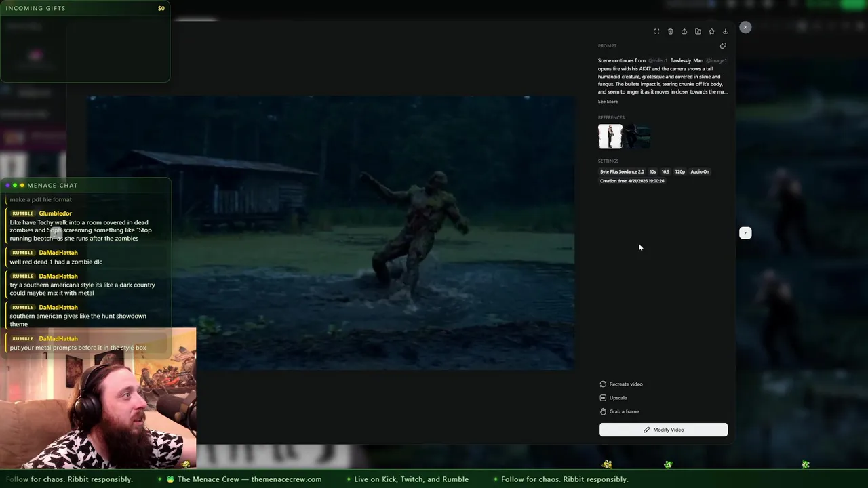Select the Creation time tag
868x488 pixels.
click(x=632, y=181)
